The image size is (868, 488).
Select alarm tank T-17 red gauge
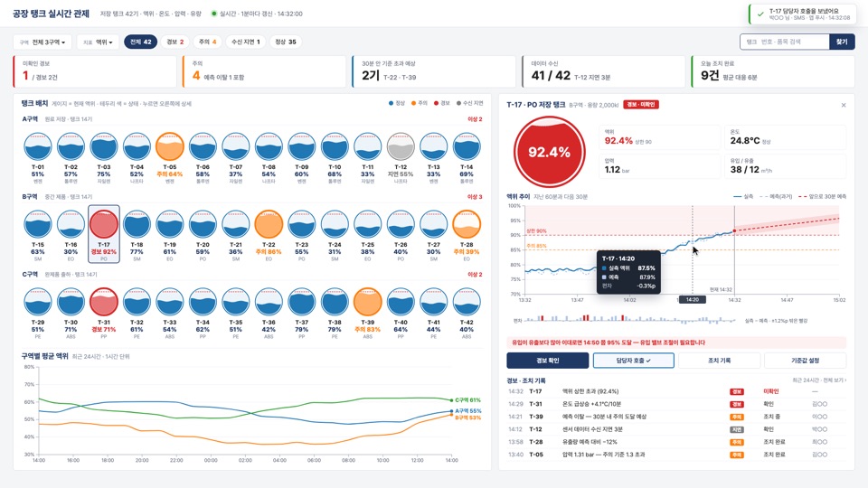pyautogui.click(x=103, y=224)
